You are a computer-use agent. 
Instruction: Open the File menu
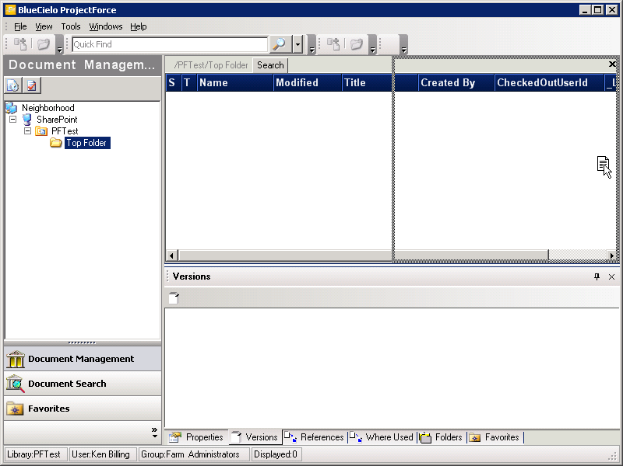20,27
